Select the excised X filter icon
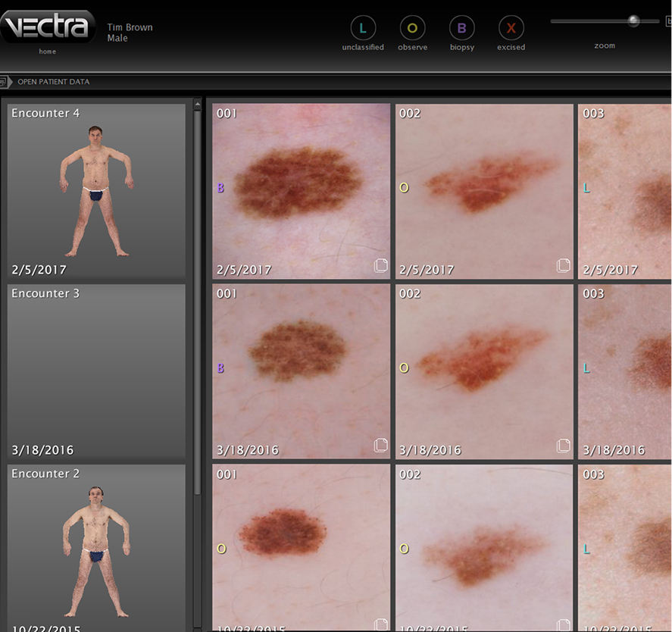The height and width of the screenshot is (632, 672). click(x=511, y=29)
